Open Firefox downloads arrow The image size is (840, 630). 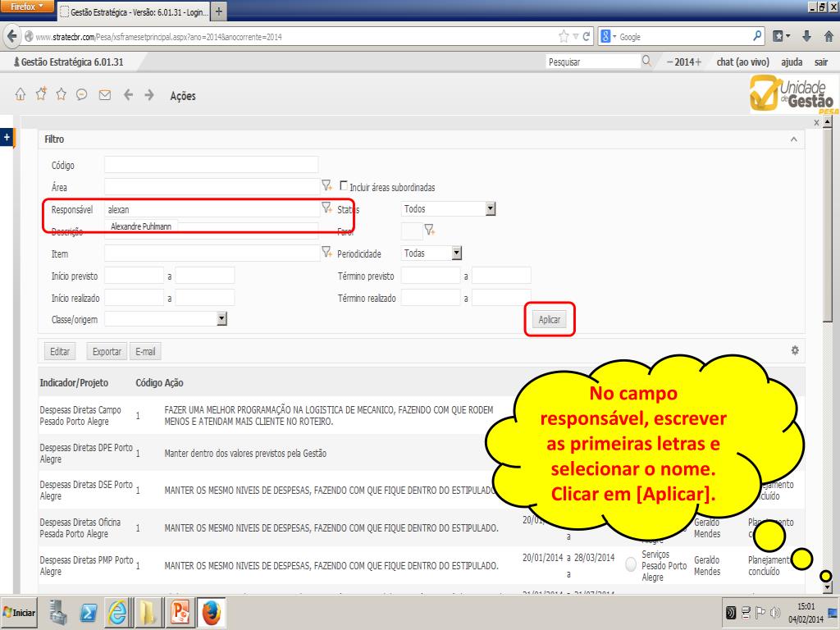(x=807, y=36)
